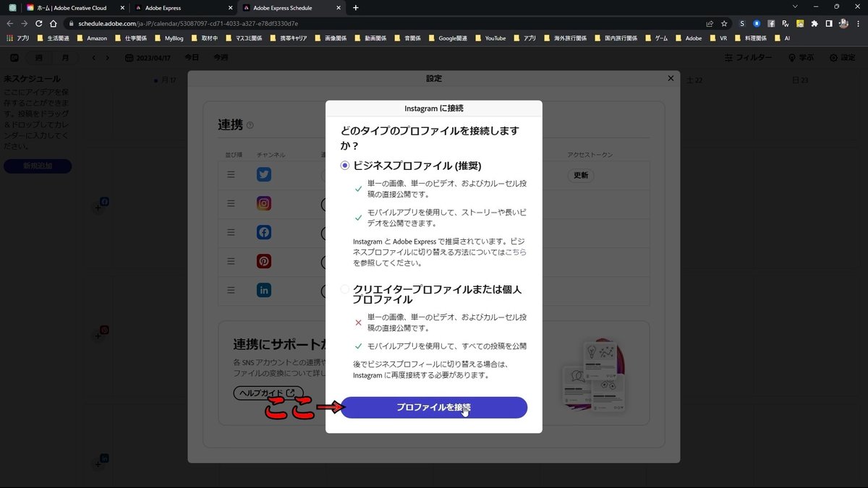This screenshot has width=868, height=488.
Task: Click the 日 23 calendar column header
Action: point(800,80)
